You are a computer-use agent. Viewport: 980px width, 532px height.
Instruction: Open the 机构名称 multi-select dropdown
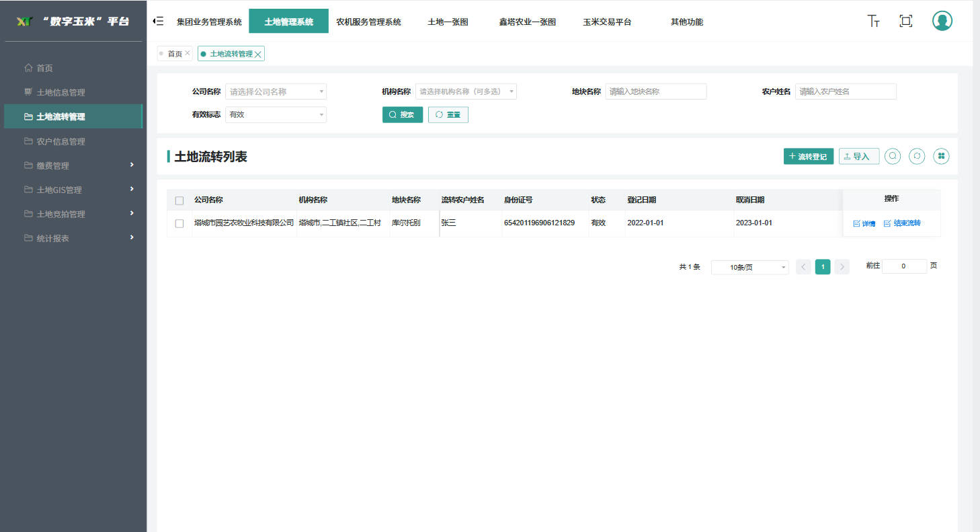pyautogui.click(x=466, y=91)
